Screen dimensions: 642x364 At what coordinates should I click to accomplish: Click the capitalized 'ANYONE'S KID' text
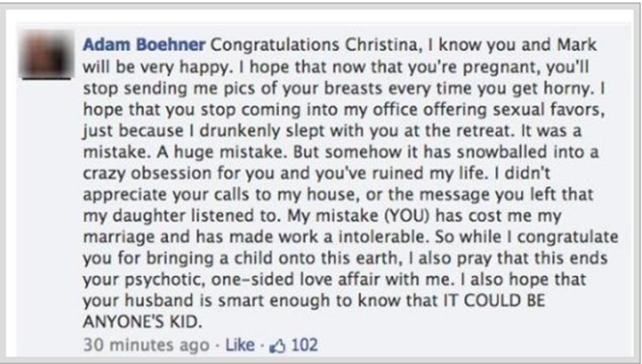click(142, 322)
